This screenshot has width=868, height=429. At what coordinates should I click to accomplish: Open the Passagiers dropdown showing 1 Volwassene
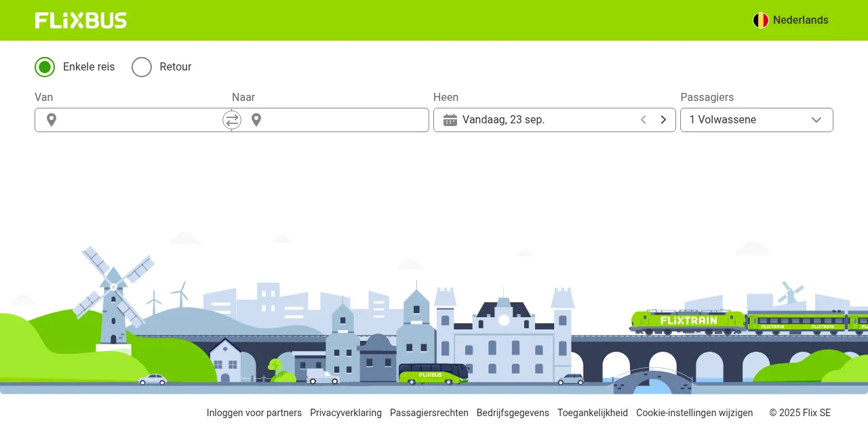tap(757, 120)
